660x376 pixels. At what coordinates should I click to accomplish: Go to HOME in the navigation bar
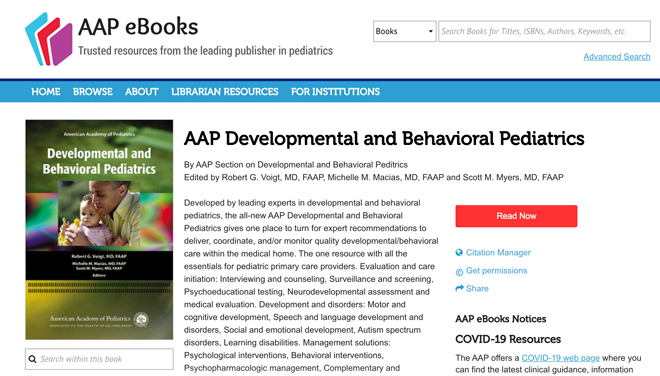click(46, 91)
